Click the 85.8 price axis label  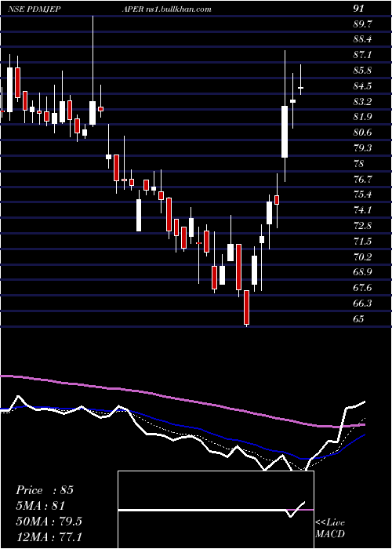tap(362, 71)
